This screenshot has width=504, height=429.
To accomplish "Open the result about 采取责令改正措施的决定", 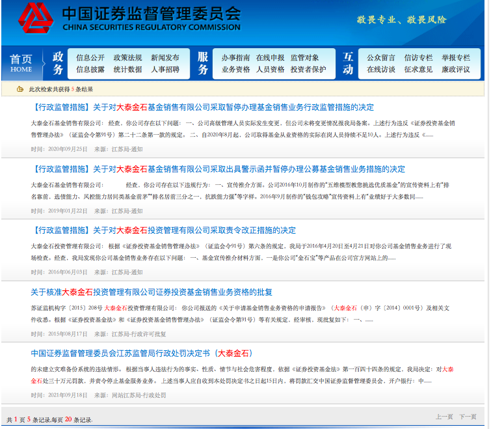I will coord(163,230).
